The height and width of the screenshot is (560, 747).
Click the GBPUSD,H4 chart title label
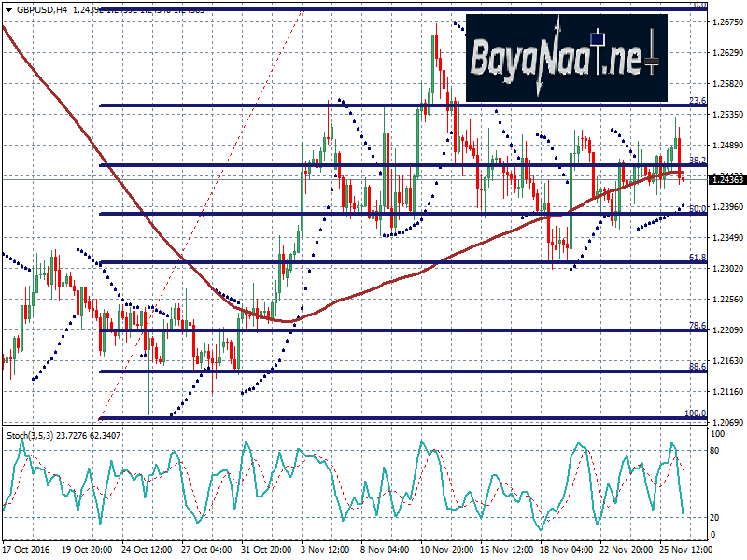[x=37, y=9]
